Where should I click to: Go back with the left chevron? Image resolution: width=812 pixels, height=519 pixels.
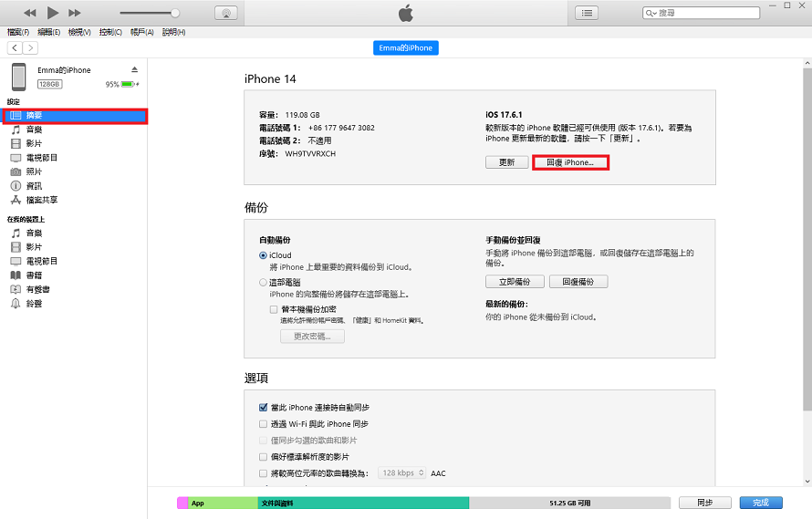point(15,48)
